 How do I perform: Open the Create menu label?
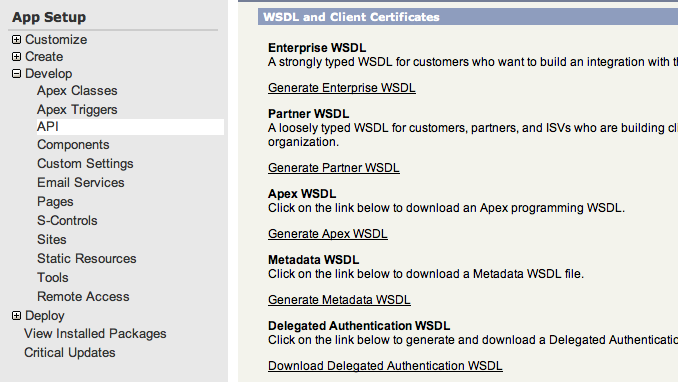tap(44, 57)
